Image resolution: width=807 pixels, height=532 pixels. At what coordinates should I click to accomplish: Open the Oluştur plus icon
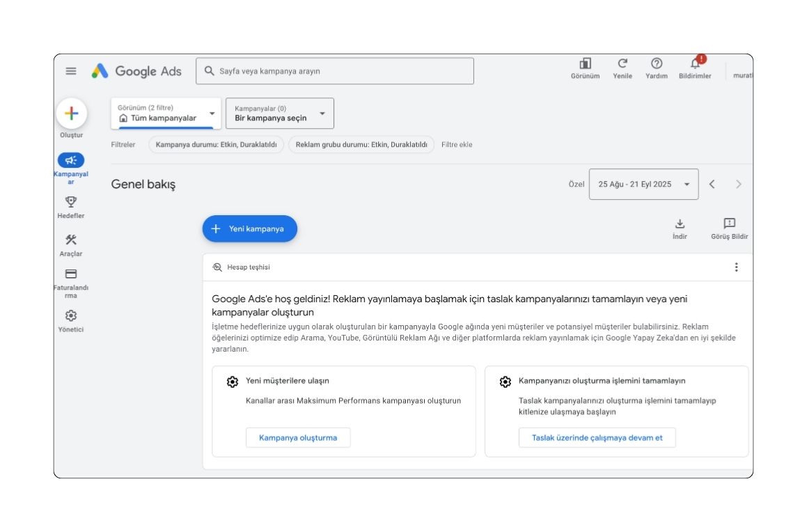pyautogui.click(x=72, y=114)
